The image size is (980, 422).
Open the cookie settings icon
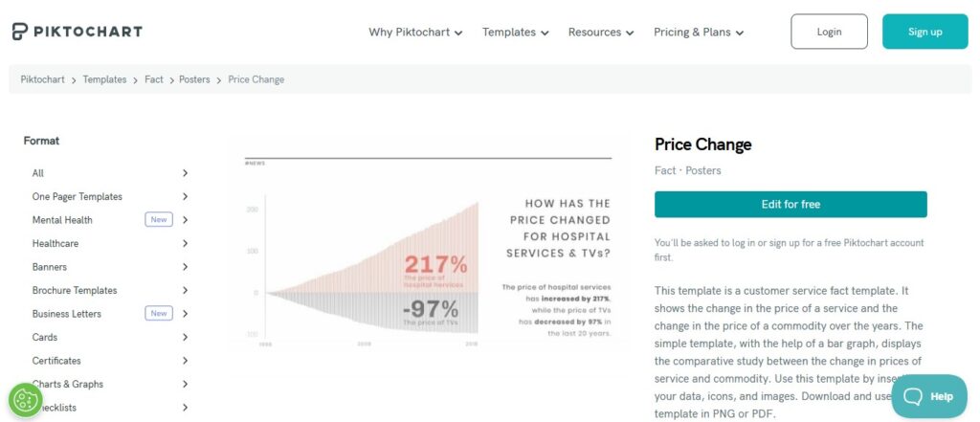[x=26, y=400]
